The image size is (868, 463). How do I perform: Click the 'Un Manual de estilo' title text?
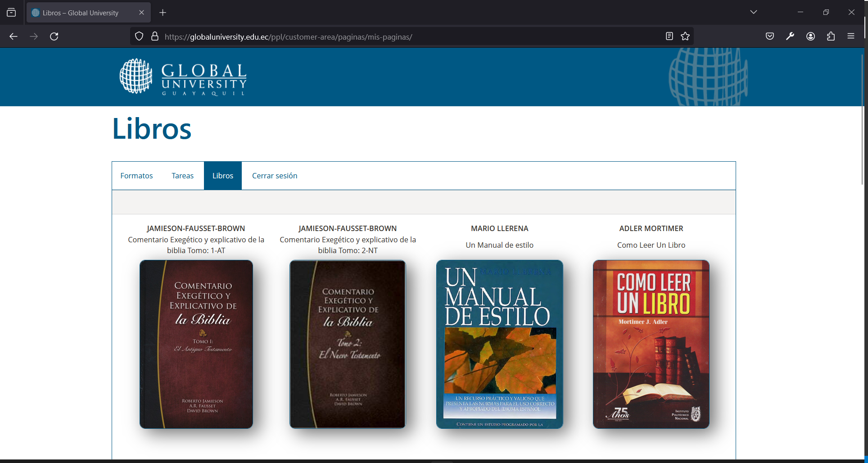(x=500, y=245)
